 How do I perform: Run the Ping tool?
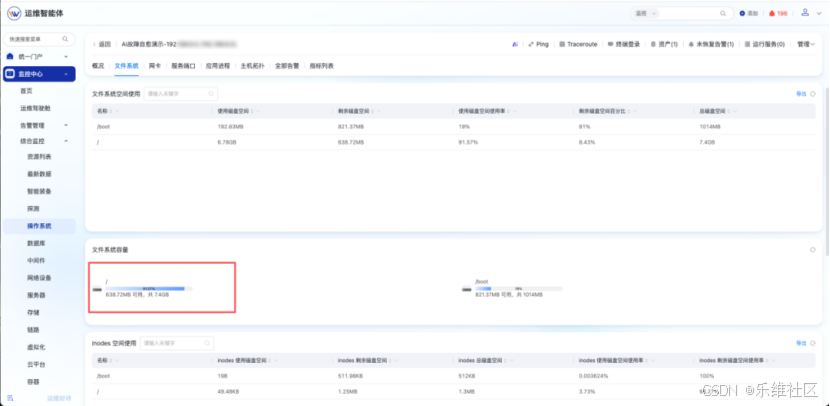point(538,44)
